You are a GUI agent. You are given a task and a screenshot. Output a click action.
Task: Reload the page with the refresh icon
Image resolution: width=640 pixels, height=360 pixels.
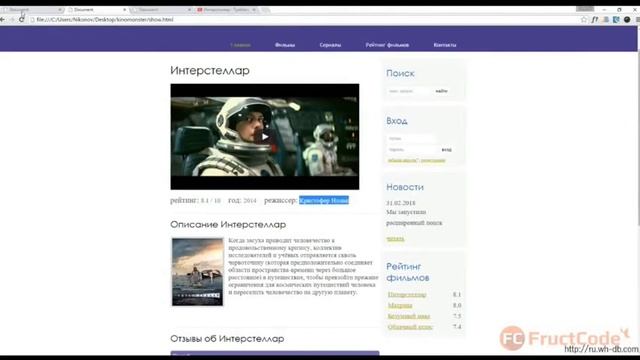tap(22, 20)
